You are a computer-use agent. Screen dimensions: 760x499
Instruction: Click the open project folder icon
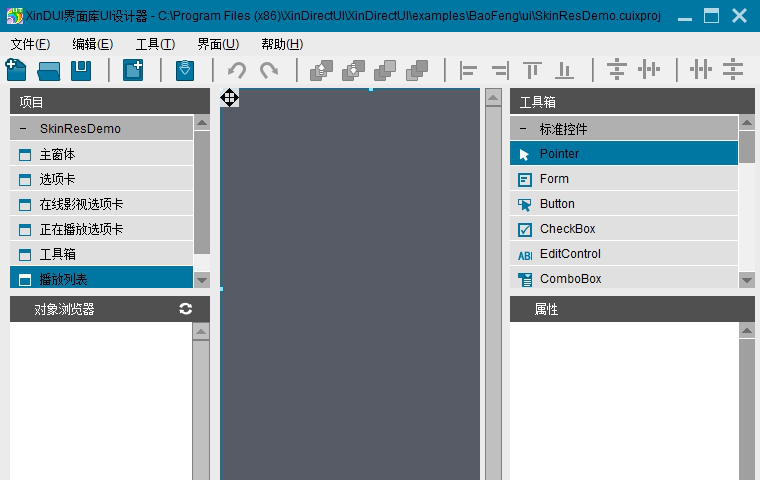coord(49,70)
